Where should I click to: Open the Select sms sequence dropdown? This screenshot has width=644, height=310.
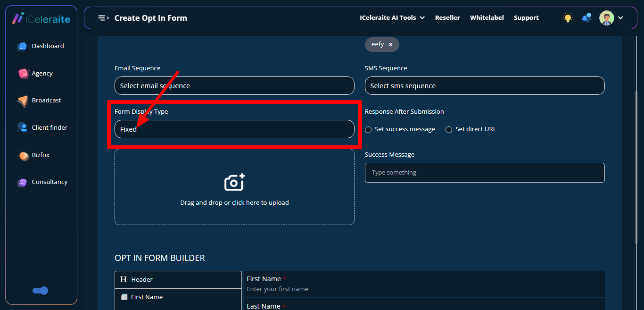coord(484,86)
